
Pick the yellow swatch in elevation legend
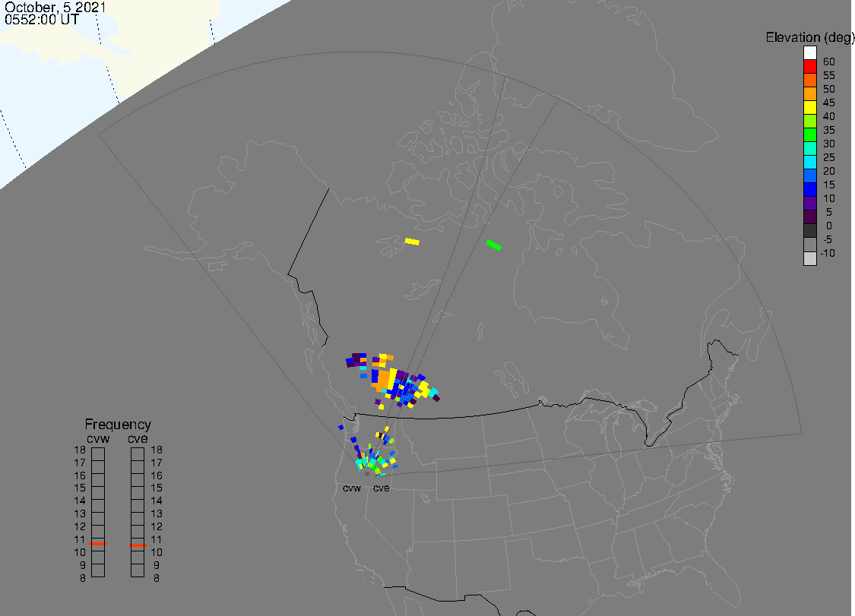[x=809, y=107]
